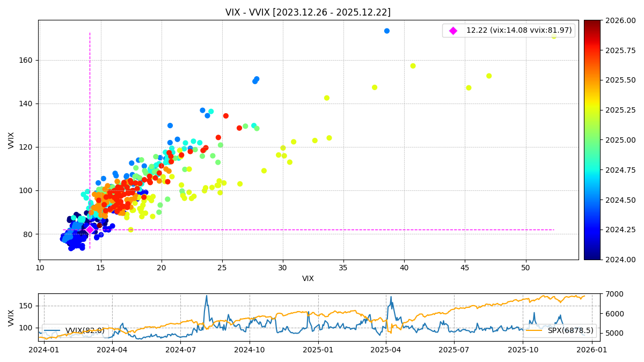The height and width of the screenshot is (362, 644).
Task: Click the yellow dot at the far right edge
Action: 554,36
